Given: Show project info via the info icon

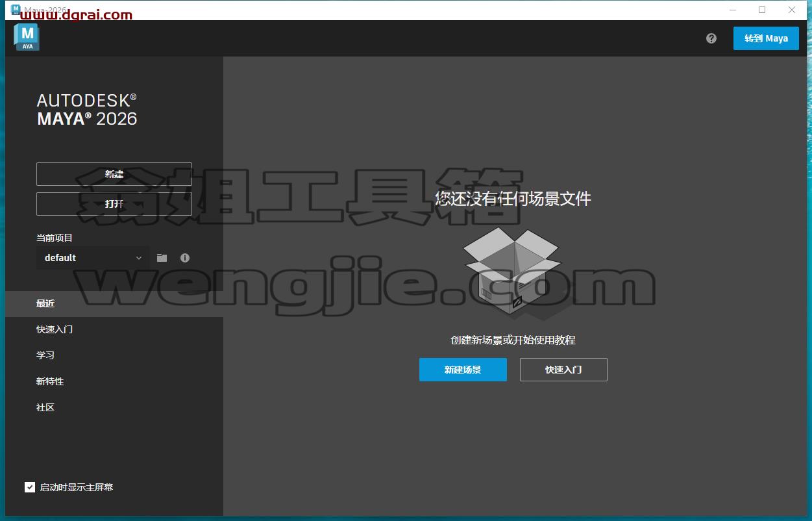Looking at the screenshot, I should click(x=185, y=258).
